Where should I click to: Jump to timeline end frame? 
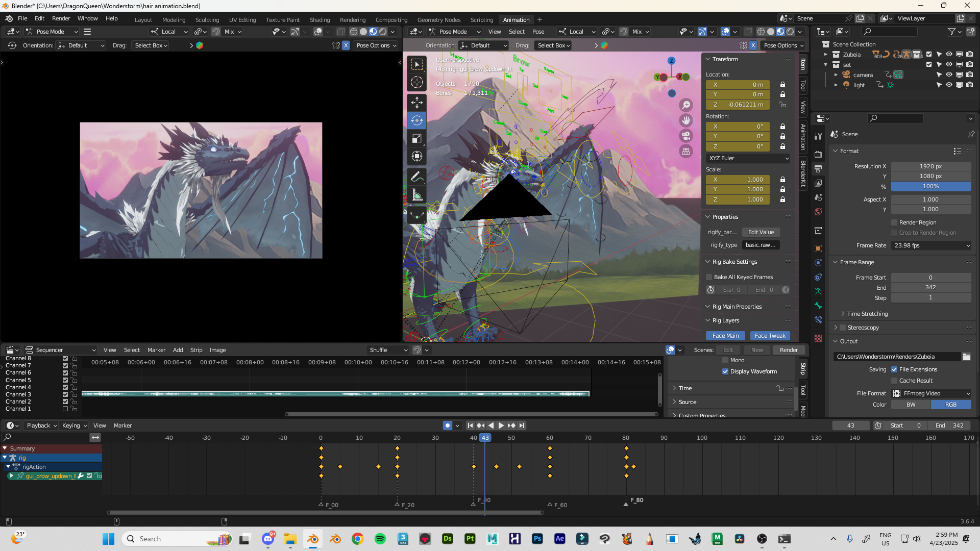click(x=521, y=425)
